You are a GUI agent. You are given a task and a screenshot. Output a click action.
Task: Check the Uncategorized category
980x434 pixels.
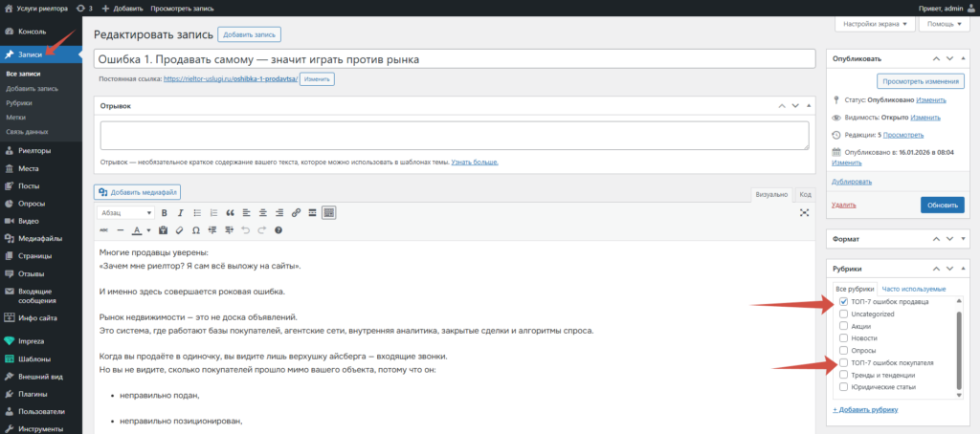(844, 315)
